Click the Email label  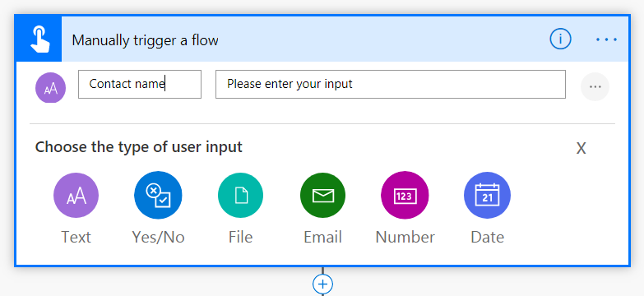pos(322,237)
